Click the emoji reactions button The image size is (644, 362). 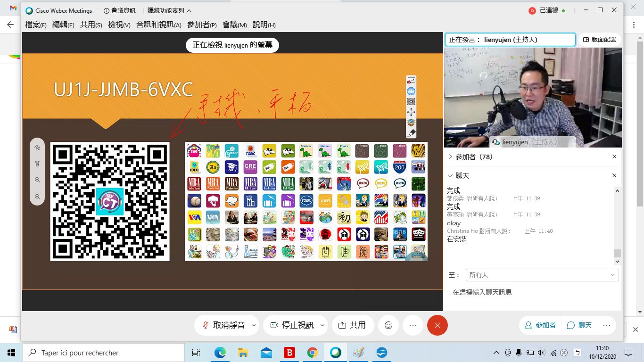pyautogui.click(x=388, y=325)
